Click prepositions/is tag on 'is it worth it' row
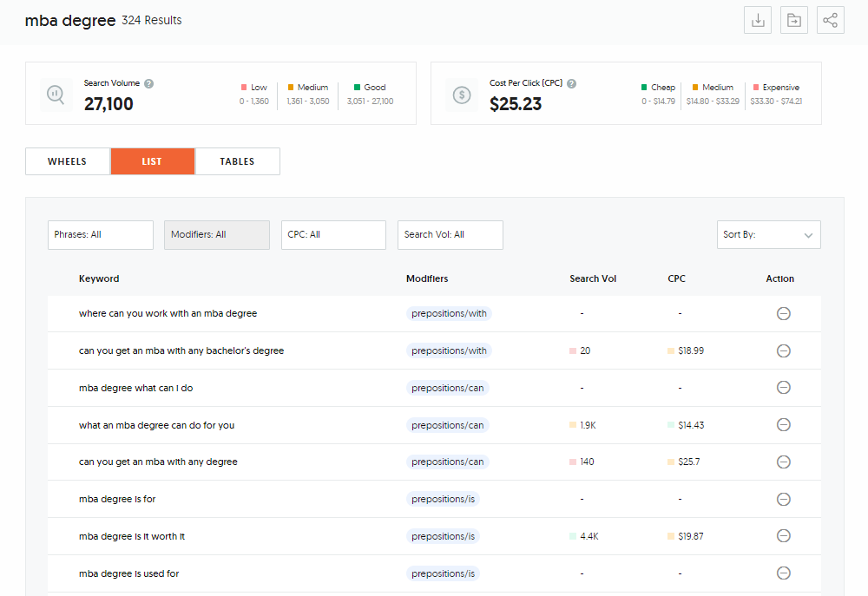Image resolution: width=868 pixels, height=596 pixels. coord(443,535)
